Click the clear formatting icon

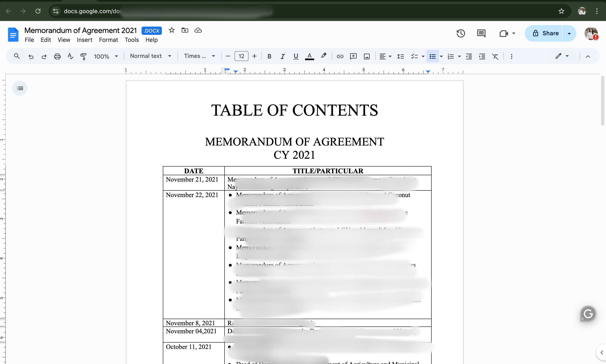coord(495,56)
